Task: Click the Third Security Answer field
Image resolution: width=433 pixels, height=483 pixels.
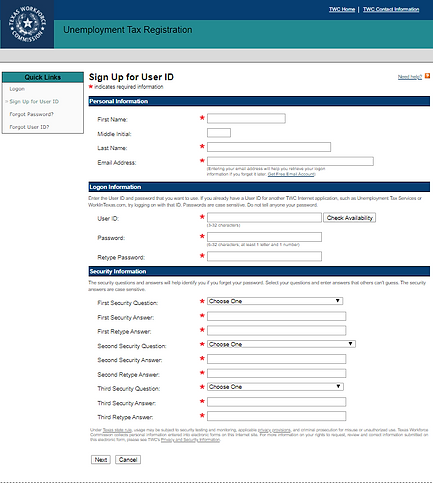Action: [x=276, y=402]
